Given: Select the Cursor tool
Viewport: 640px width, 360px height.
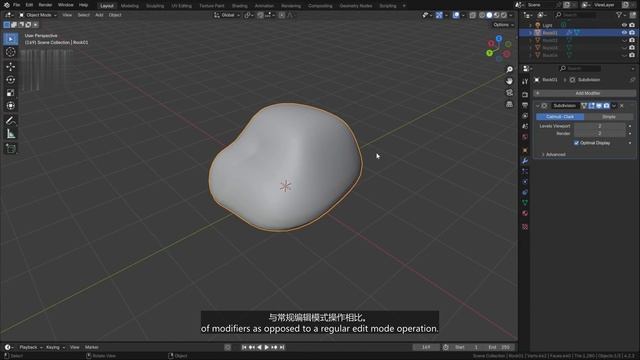Looking at the screenshot, I should pos(11,52).
